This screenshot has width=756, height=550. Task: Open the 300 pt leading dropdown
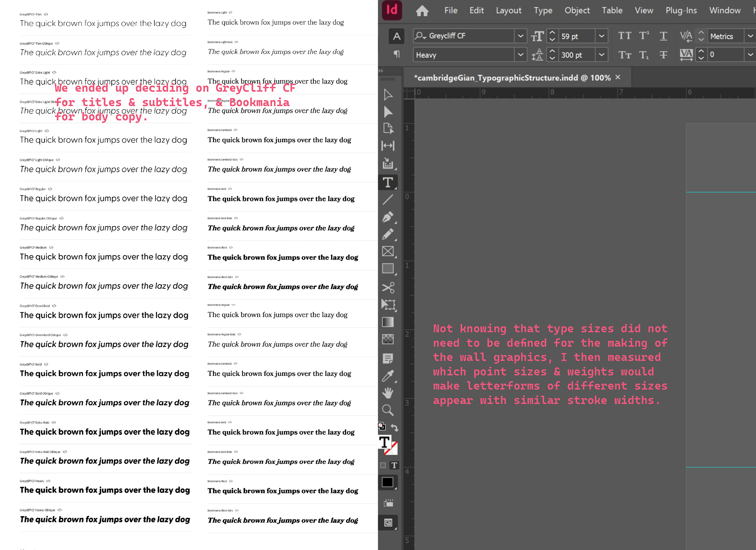tap(602, 55)
